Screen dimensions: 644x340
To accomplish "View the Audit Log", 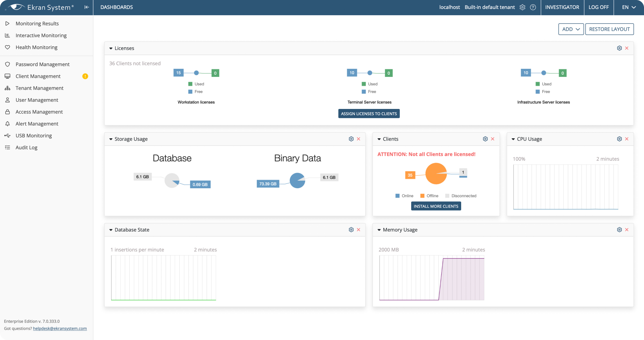I will (x=26, y=148).
